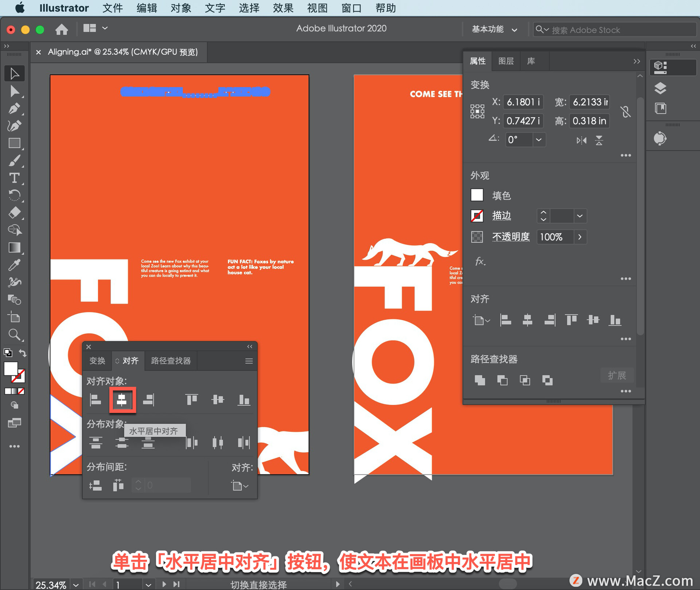Select the Type tool
This screenshot has width=700, height=590.
pos(14,178)
